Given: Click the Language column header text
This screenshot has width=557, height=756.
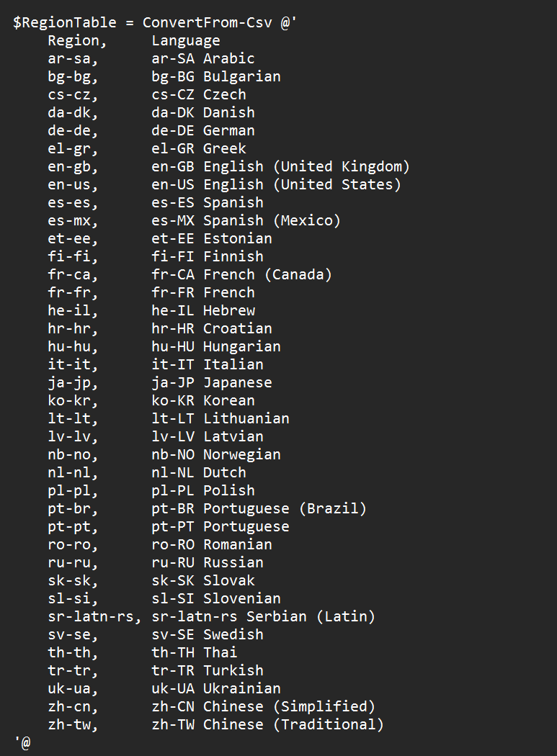Looking at the screenshot, I should [x=186, y=41].
